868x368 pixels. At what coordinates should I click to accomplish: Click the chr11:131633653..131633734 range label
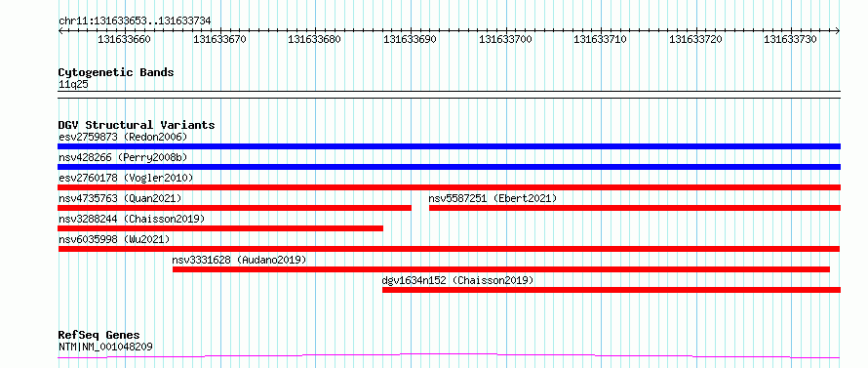click(x=135, y=21)
